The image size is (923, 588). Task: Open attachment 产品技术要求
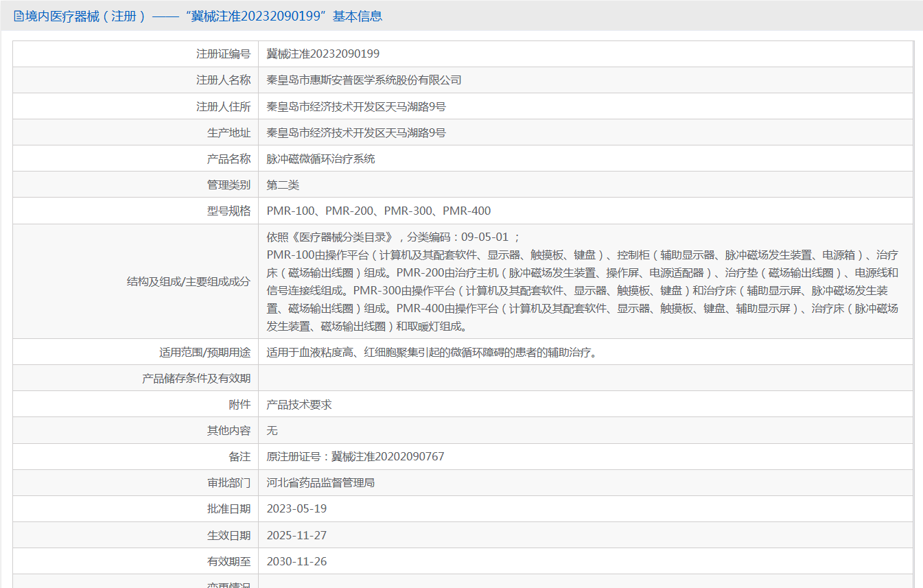(299, 404)
